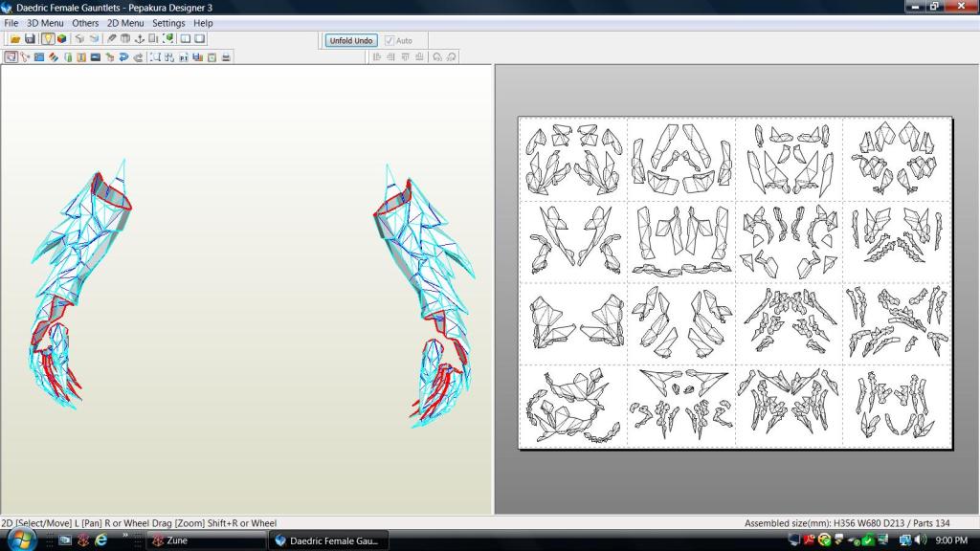Open the 3D Menu
980x551 pixels.
click(x=45, y=23)
